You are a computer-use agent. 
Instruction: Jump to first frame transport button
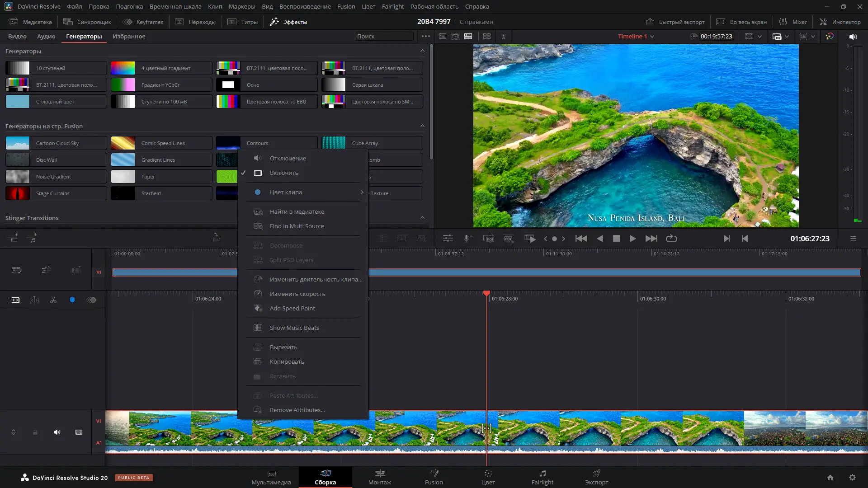pos(581,239)
